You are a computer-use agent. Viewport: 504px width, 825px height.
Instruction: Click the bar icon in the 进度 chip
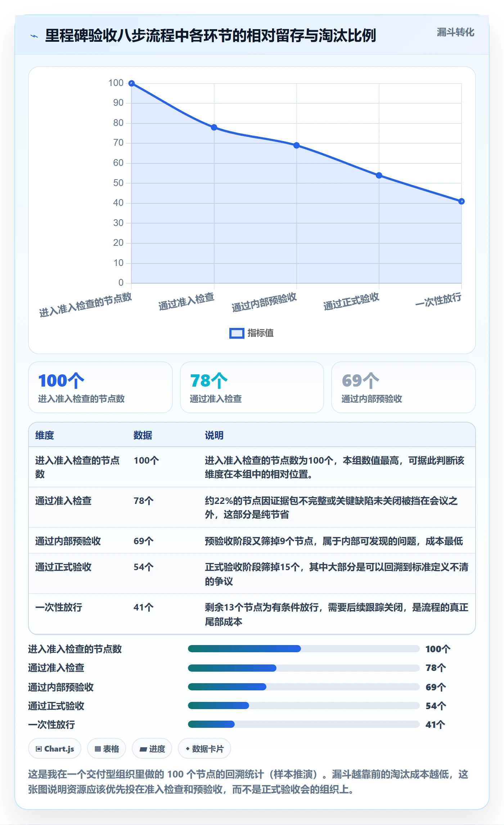(143, 749)
